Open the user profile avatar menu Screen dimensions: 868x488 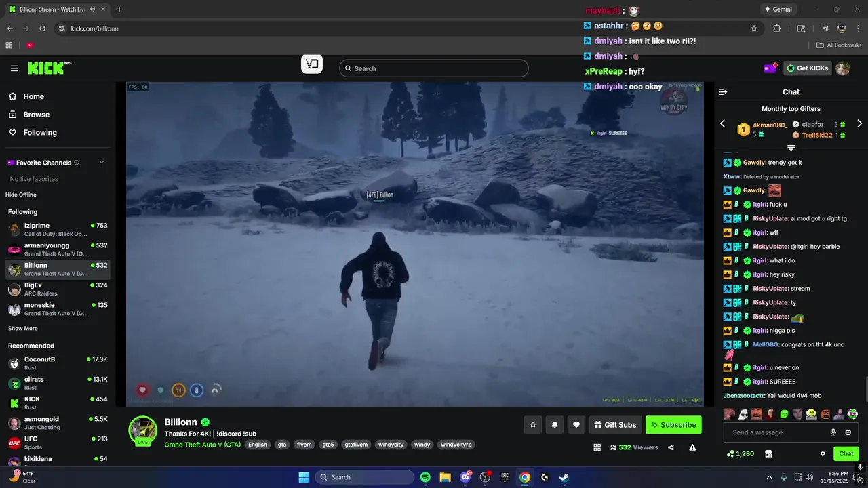[843, 68]
